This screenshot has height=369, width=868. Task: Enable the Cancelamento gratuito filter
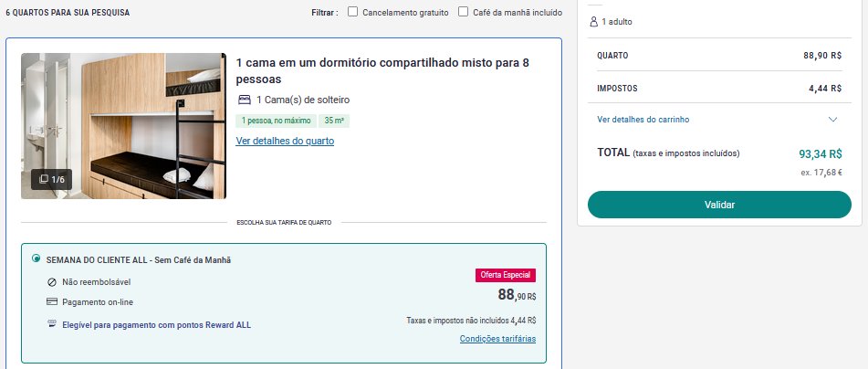click(352, 12)
